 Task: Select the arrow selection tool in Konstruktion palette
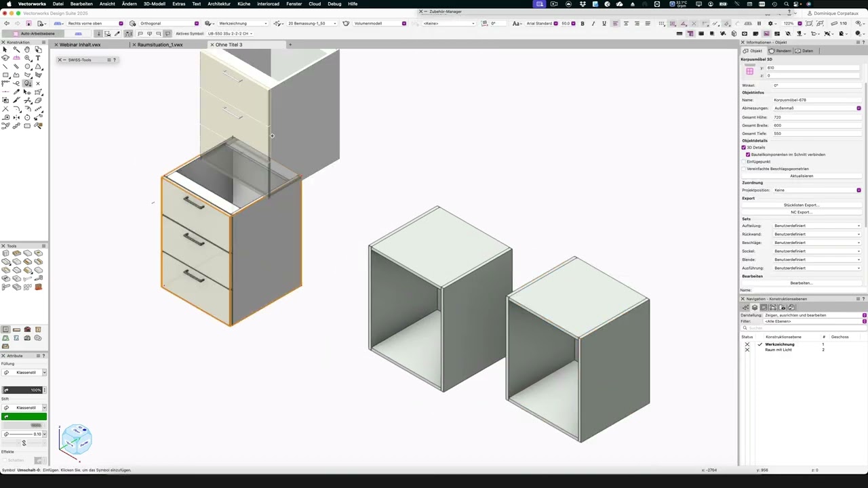(5, 49)
